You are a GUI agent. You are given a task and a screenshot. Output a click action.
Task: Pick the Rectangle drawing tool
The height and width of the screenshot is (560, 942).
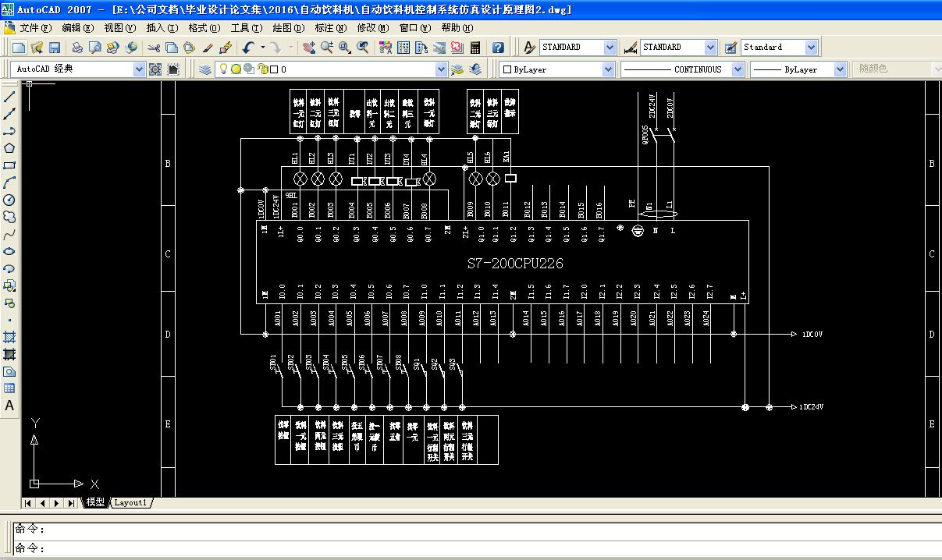click(9, 165)
